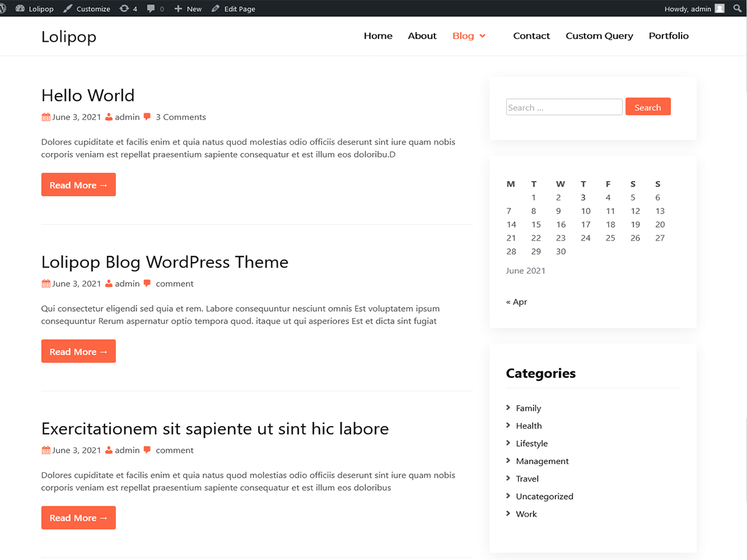This screenshot has height=560, width=747.
Task: Click the admin avatar image near Howdy, admin
Action: click(x=720, y=8)
